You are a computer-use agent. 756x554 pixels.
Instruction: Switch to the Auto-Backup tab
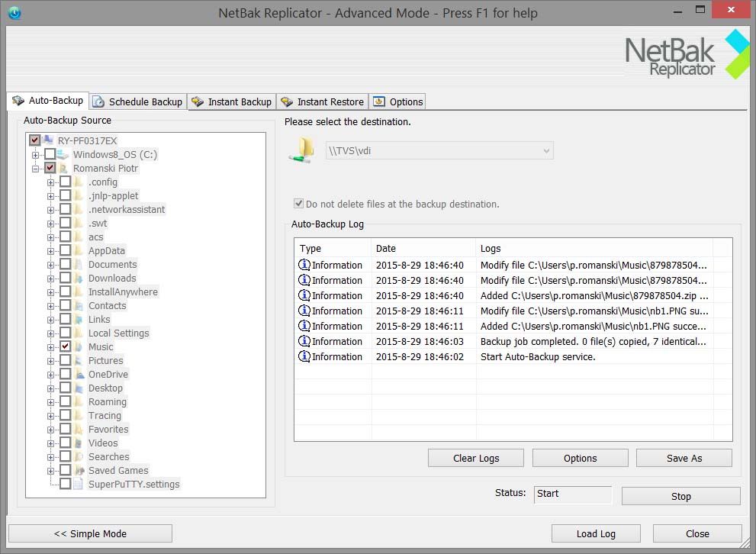click(x=48, y=101)
